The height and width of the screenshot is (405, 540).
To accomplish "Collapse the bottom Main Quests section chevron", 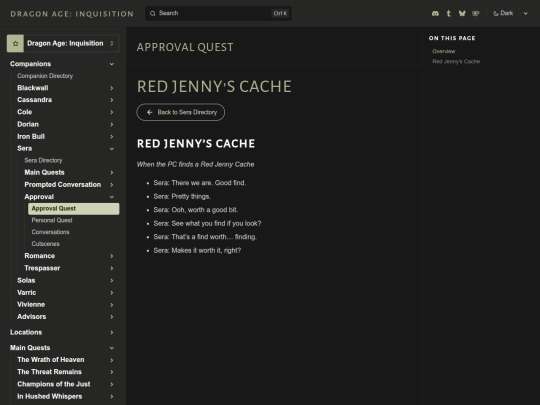I will (x=112, y=348).
